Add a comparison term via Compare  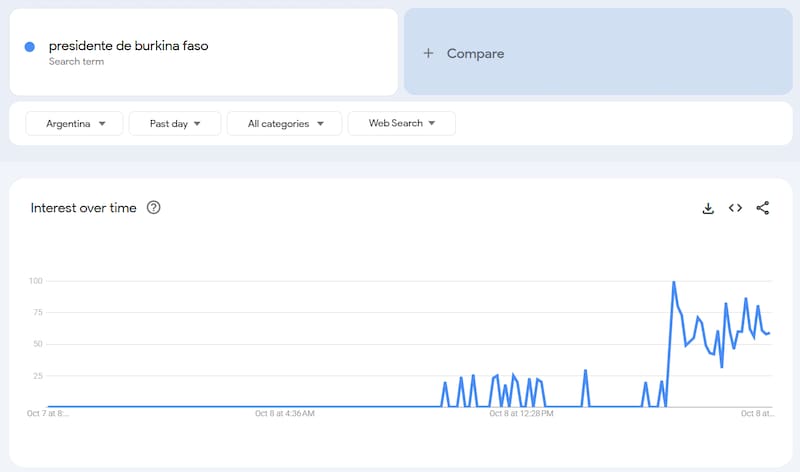point(598,52)
